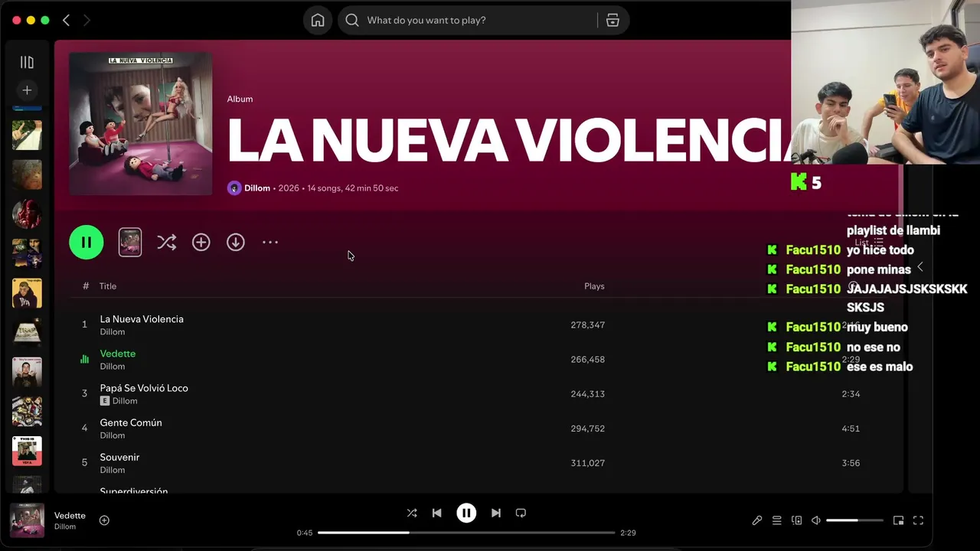This screenshot has width=980, height=551.
Task: Click the # column header
Action: coord(86,286)
